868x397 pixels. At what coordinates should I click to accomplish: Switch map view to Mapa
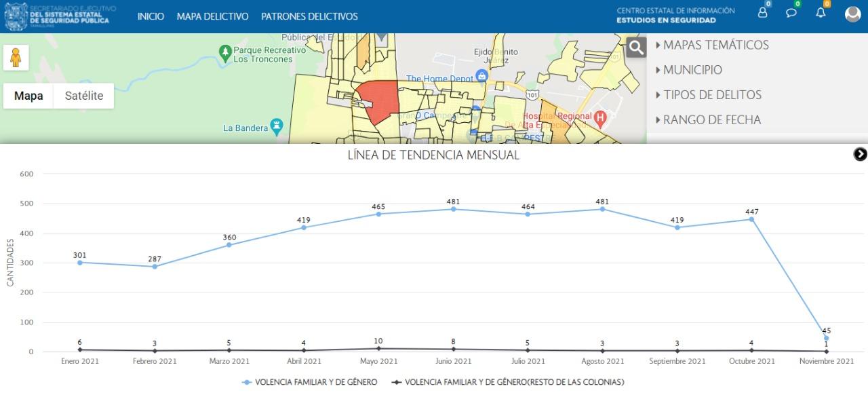pyautogui.click(x=28, y=96)
